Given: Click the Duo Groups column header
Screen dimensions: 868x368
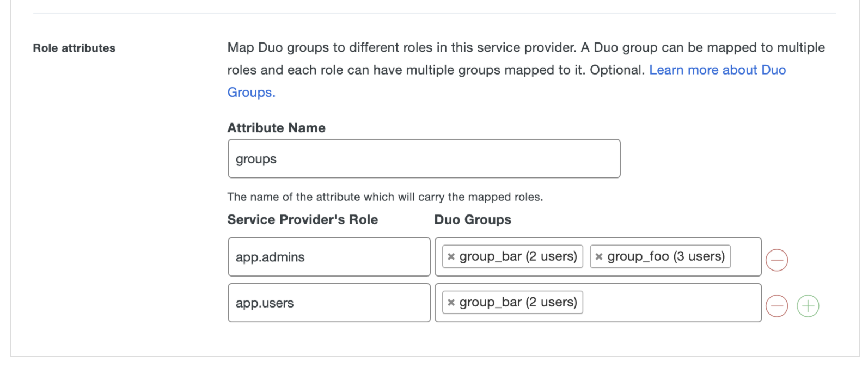Looking at the screenshot, I should click(x=472, y=220).
